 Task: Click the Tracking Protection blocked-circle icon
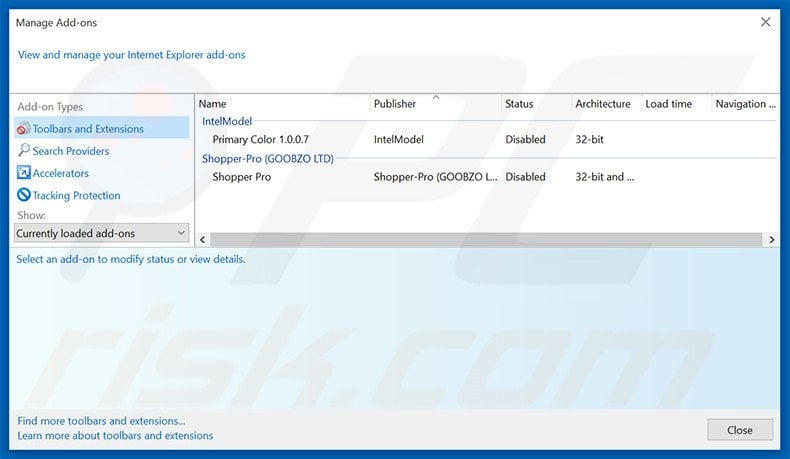(x=24, y=194)
